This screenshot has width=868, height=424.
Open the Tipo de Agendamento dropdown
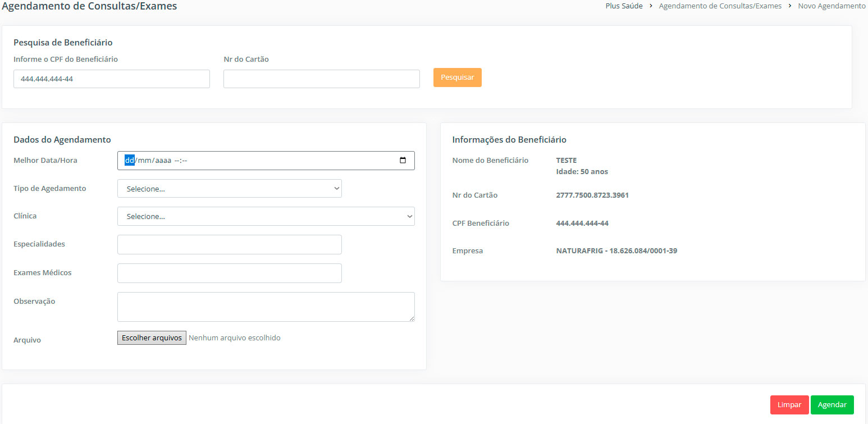(x=229, y=189)
